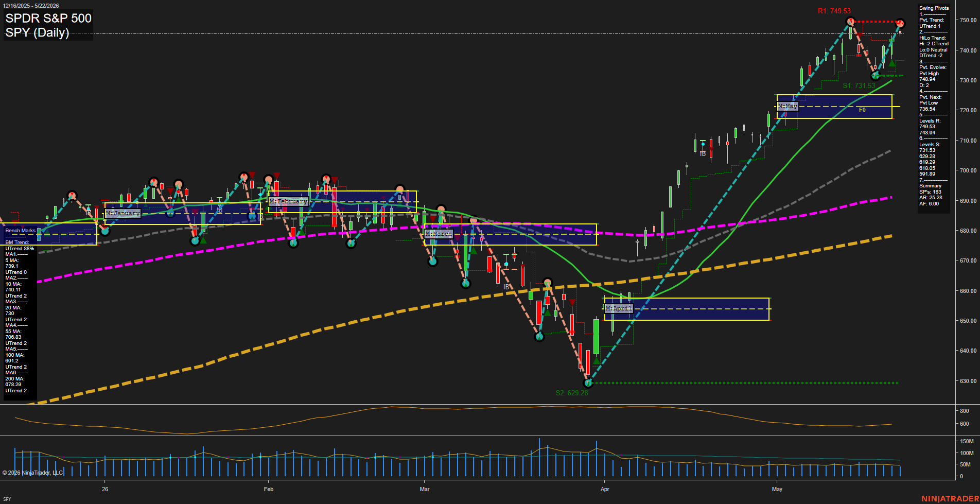Screen dimensions: 980x504
Task: Click the 600 indicator scale label
Action: coord(965,424)
